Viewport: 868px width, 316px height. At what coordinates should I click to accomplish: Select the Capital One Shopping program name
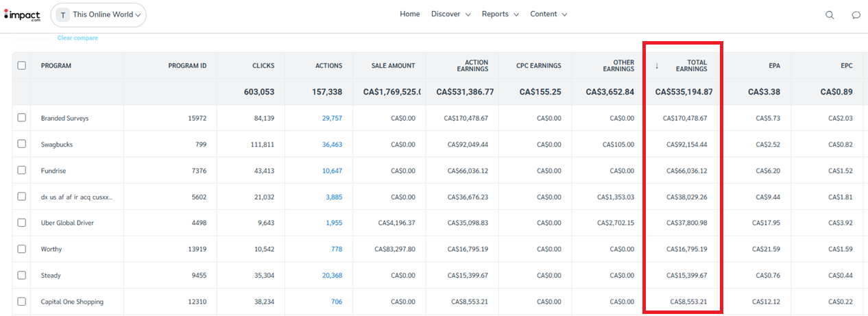point(72,302)
